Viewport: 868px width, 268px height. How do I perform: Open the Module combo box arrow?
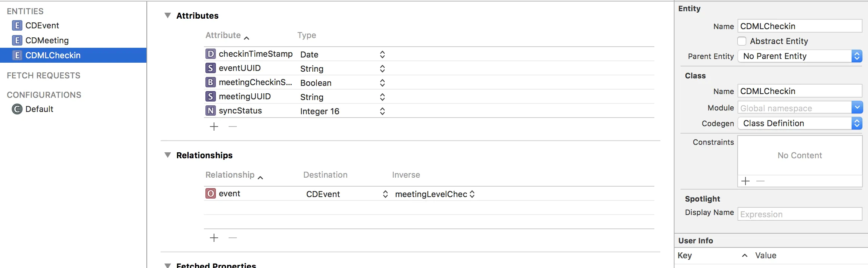(x=857, y=108)
